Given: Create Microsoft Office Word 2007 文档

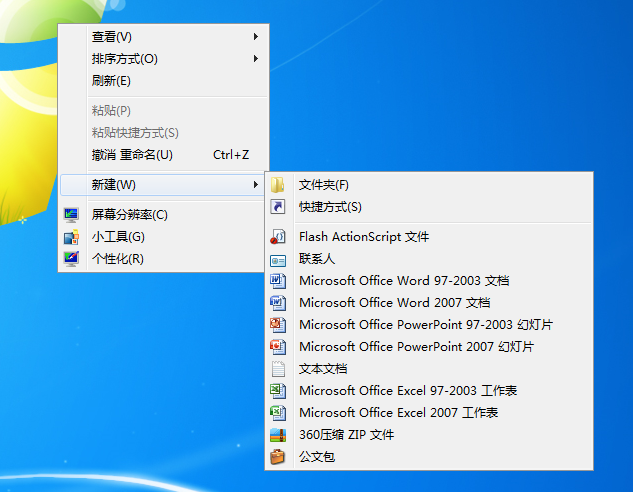Looking at the screenshot, I should (x=429, y=303).
